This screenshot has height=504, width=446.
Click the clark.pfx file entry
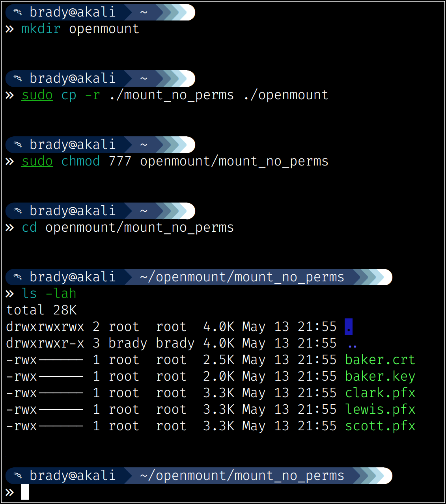380,393
